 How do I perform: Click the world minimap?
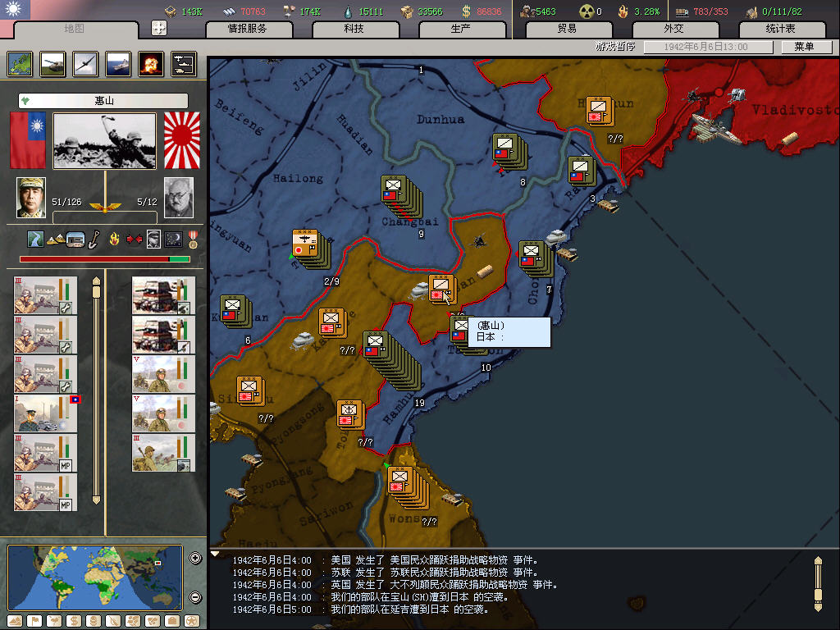point(95,577)
